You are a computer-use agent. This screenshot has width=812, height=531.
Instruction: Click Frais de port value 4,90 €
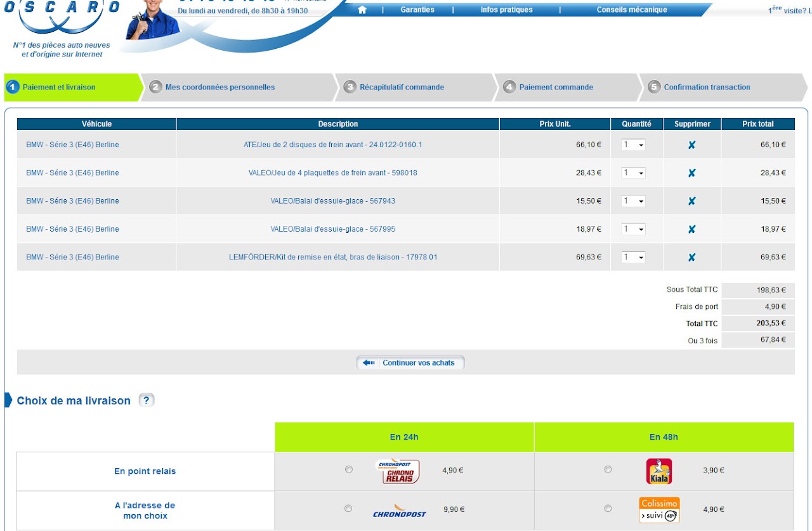pos(775,306)
